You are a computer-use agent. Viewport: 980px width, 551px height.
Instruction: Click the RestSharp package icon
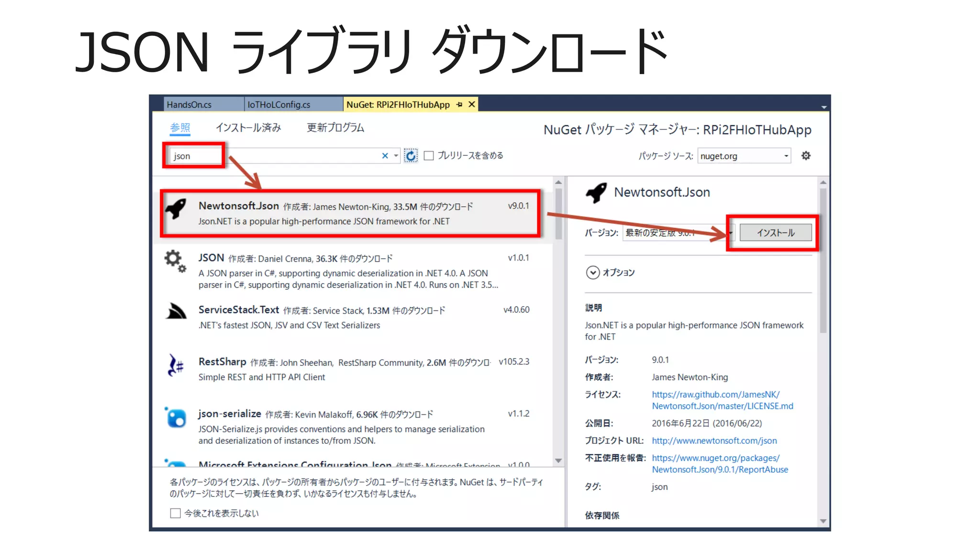click(176, 365)
